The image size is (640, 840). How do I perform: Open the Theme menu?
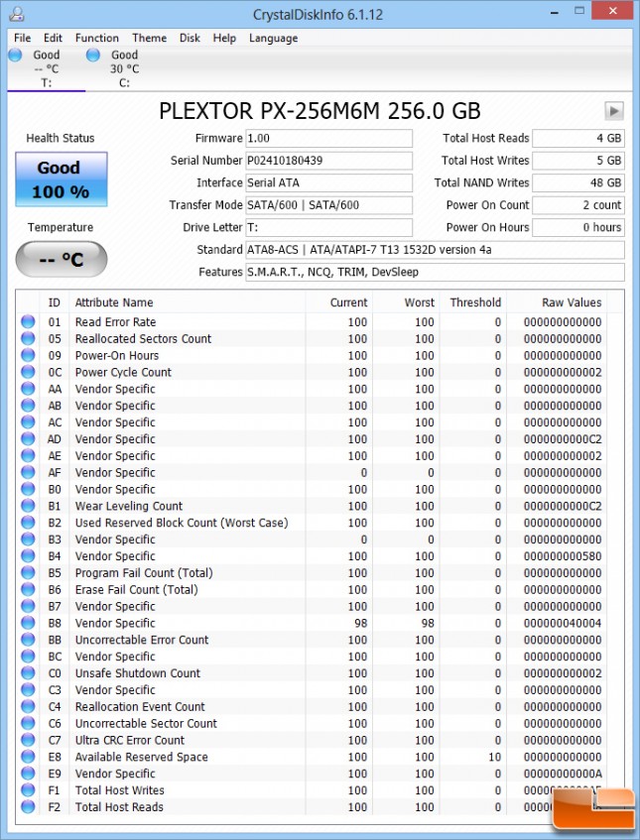pyautogui.click(x=150, y=38)
